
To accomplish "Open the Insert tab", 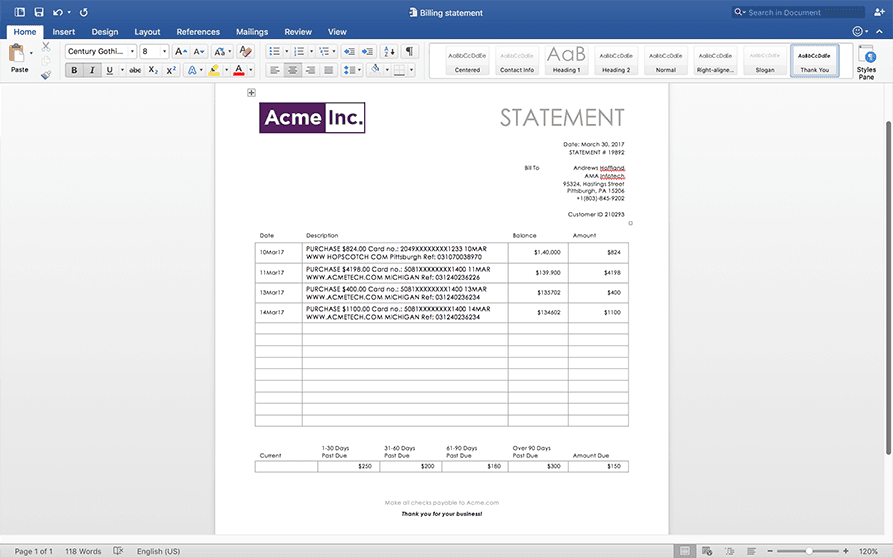I will [x=64, y=32].
